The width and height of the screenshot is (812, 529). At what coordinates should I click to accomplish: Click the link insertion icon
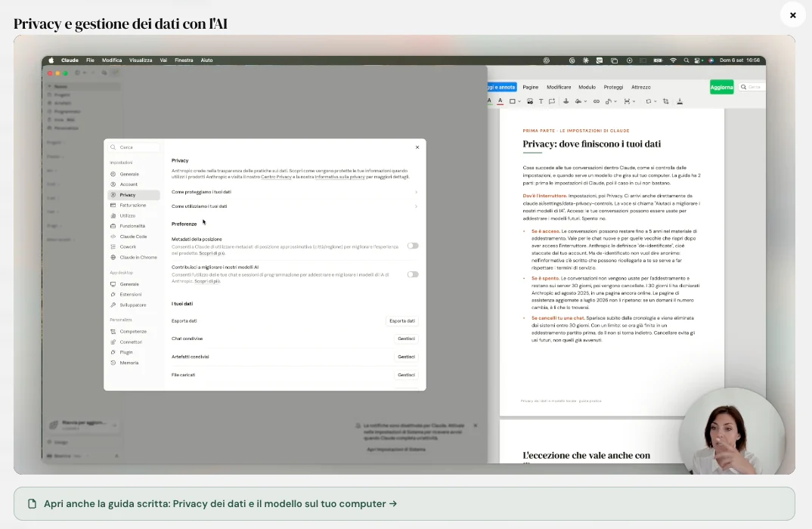(597, 101)
